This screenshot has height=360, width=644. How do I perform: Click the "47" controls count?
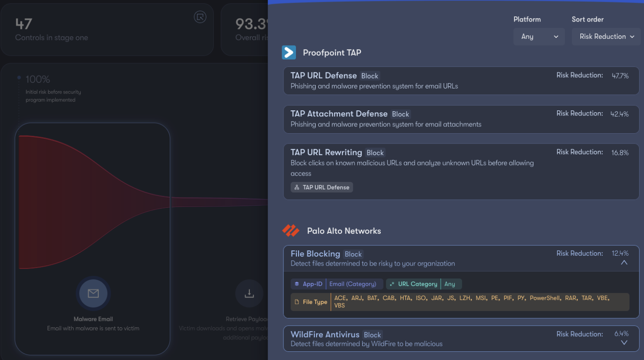coord(24,24)
